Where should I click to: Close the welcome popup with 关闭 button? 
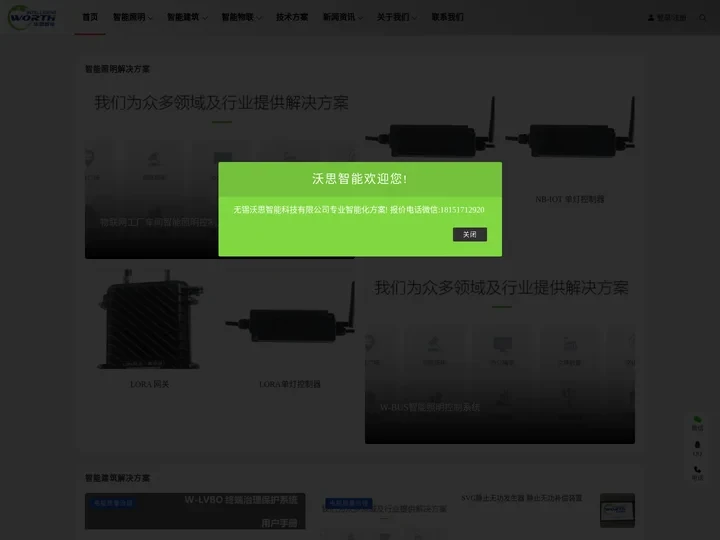tap(469, 234)
